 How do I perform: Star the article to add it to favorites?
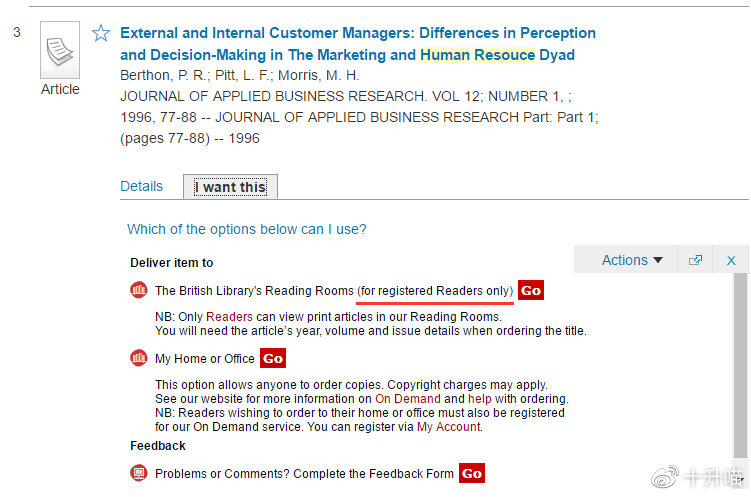click(101, 33)
